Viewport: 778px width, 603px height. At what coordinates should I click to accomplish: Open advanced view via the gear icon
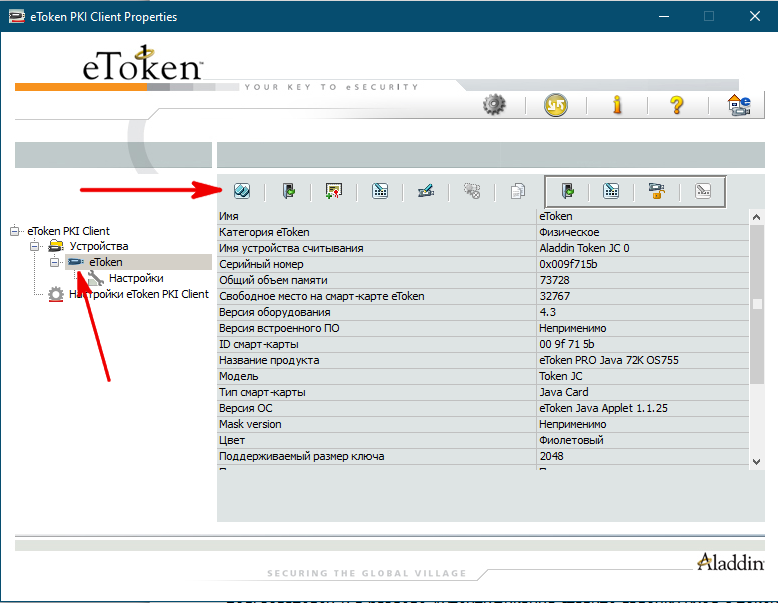click(x=494, y=105)
